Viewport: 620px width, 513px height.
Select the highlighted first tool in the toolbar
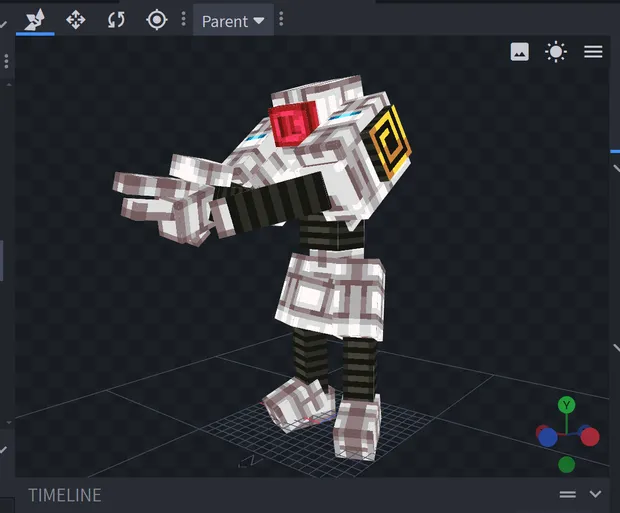[x=33, y=19]
